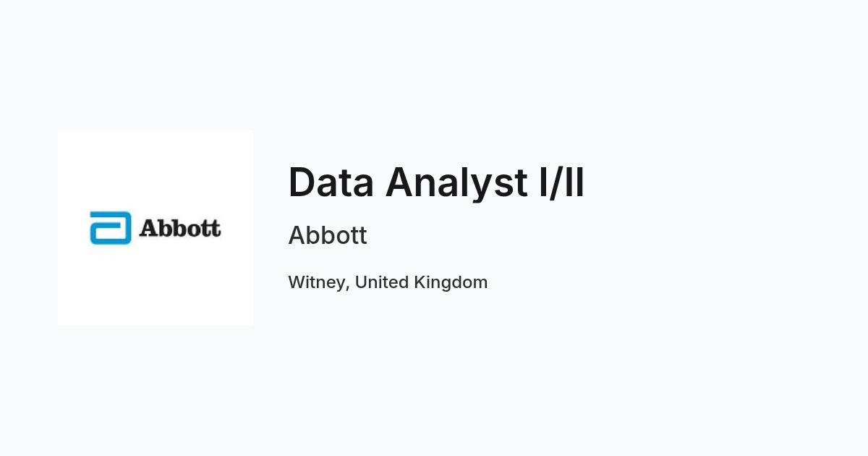Image resolution: width=868 pixels, height=456 pixels.
Task: Select the word 'Kingdom' in the location
Action: pyautogui.click(x=451, y=282)
